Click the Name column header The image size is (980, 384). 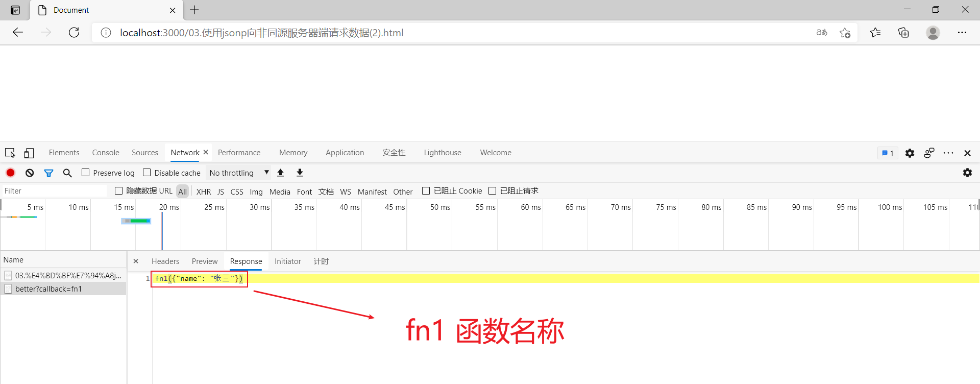pyautogui.click(x=63, y=259)
